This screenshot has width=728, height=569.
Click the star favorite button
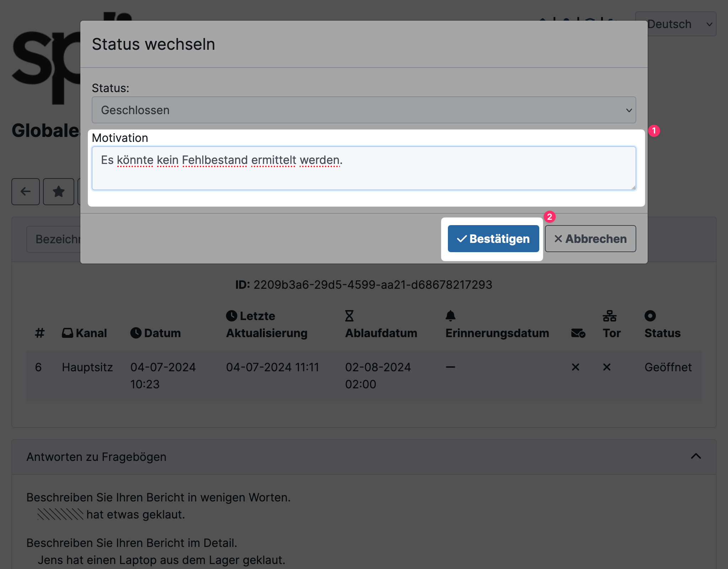click(x=59, y=192)
